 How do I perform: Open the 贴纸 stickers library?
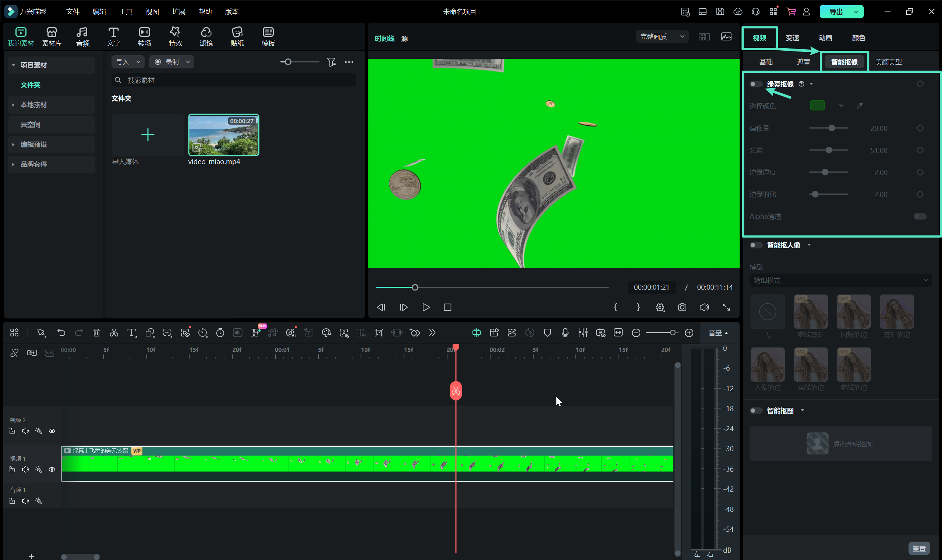[x=237, y=37]
